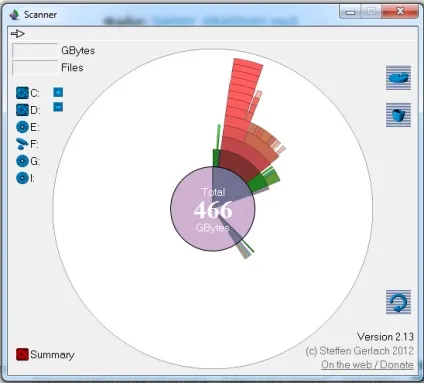This screenshot has height=383, width=424.
Task: Click the GBytes value field
Action: pos(35,50)
